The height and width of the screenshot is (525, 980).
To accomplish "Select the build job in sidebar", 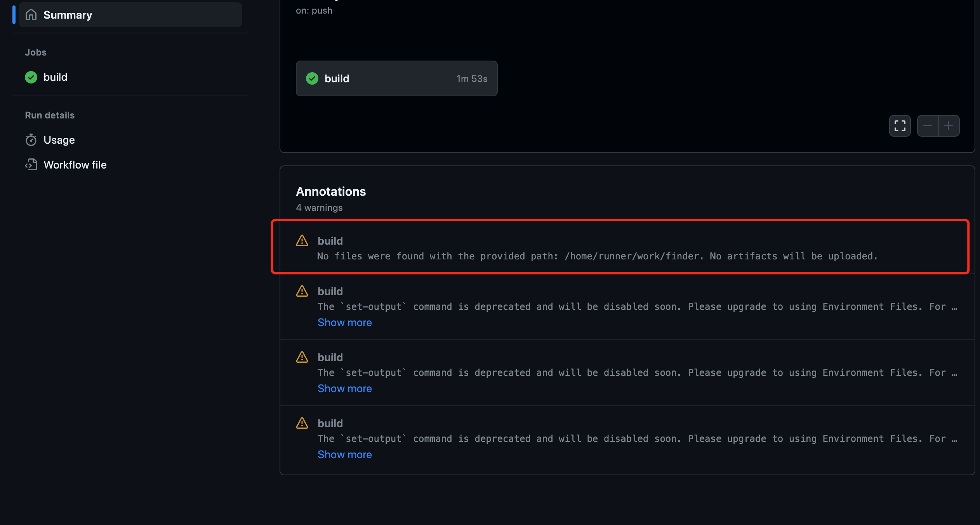I will (x=55, y=77).
